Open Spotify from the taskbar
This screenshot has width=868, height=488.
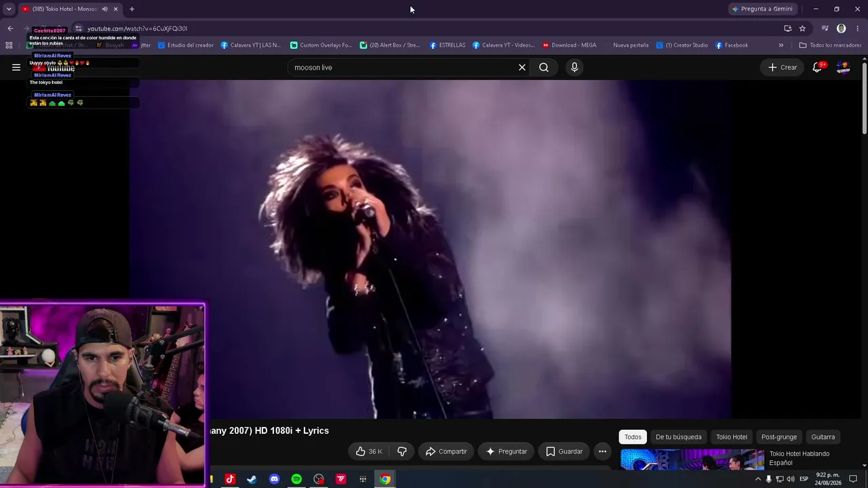(296, 479)
